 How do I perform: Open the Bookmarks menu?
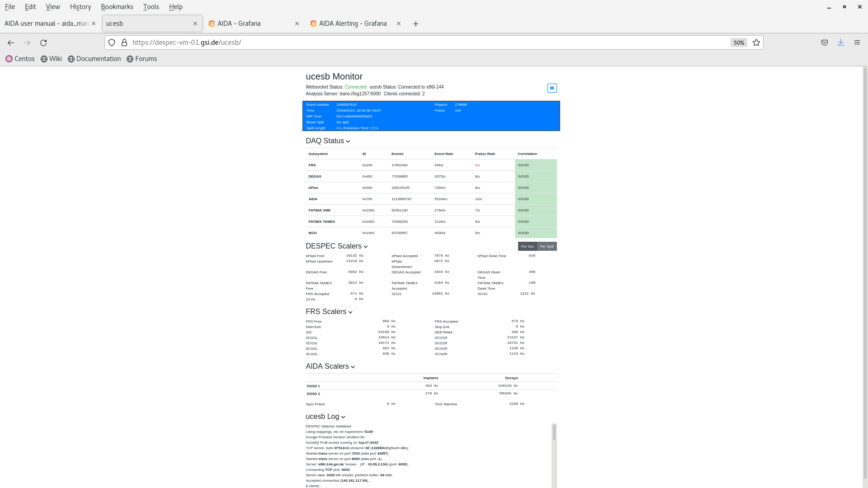point(117,7)
